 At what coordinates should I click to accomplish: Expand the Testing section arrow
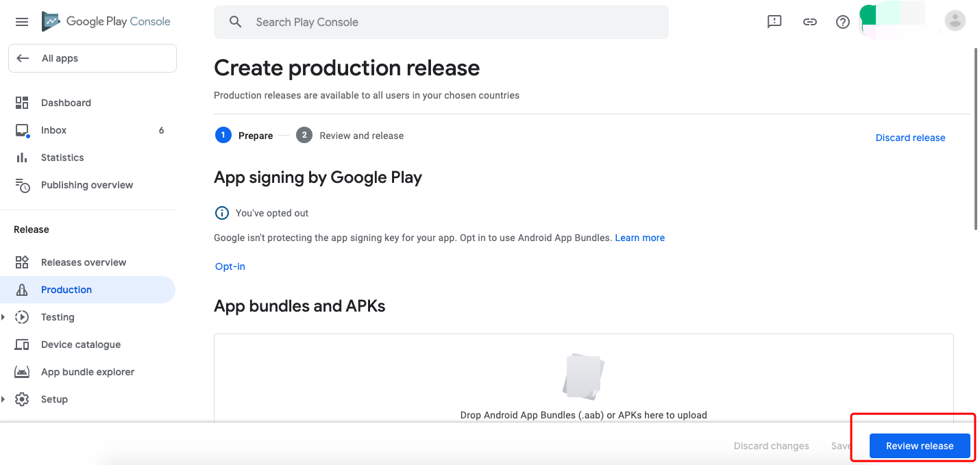coord(3,317)
